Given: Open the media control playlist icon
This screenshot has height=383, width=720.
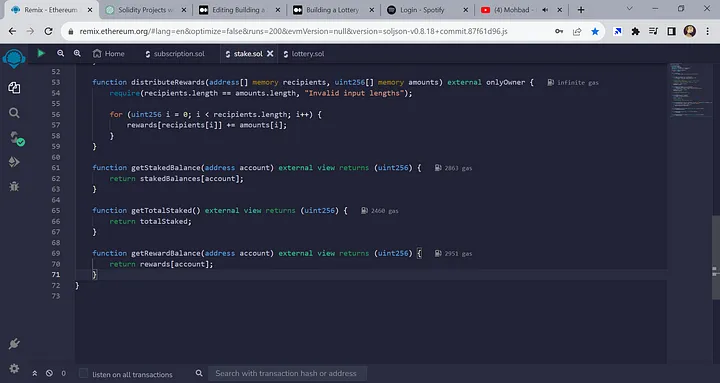Looking at the screenshot, I should 653,31.
